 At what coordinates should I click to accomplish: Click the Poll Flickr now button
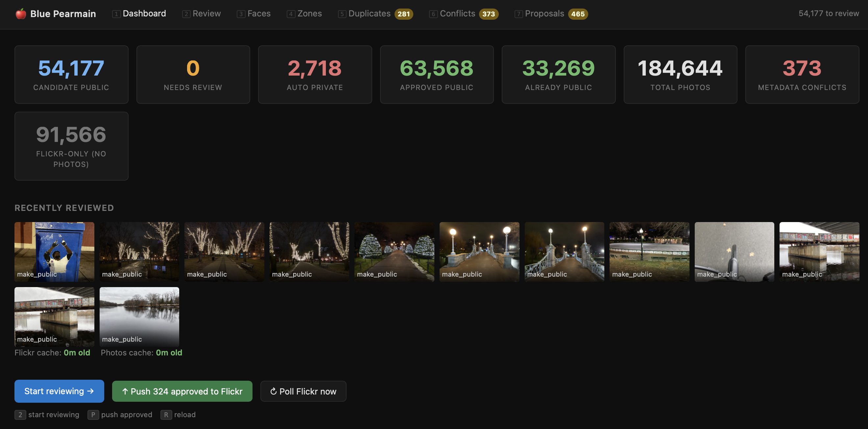303,391
